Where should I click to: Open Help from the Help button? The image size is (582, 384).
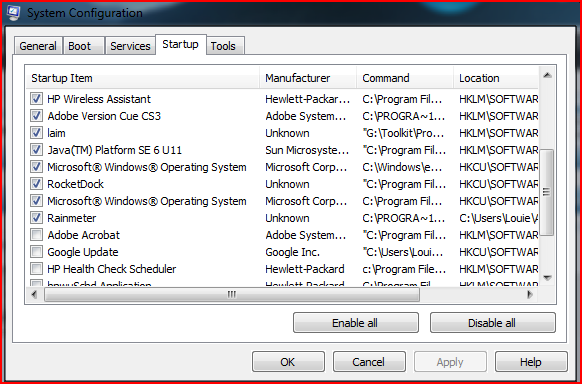pos(531,362)
